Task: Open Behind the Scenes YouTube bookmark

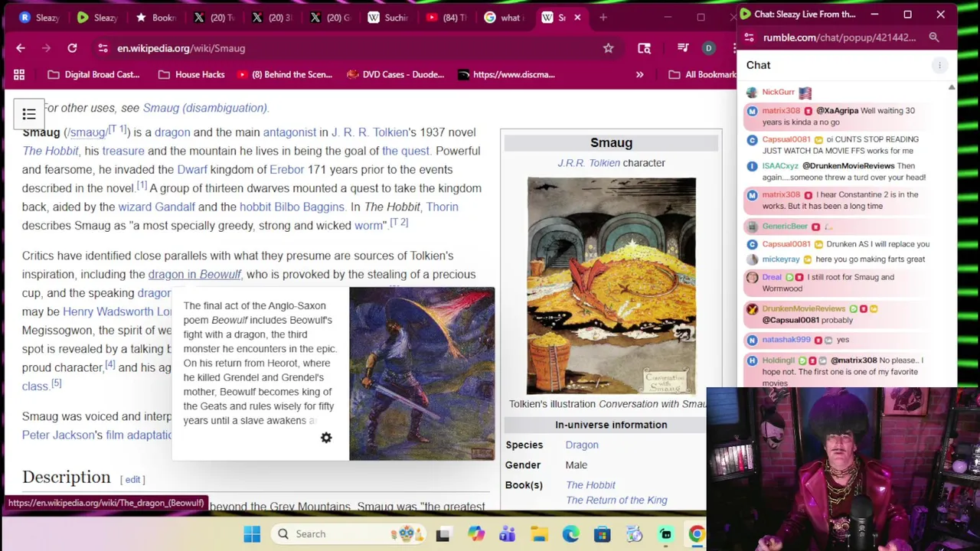Action: coord(284,74)
